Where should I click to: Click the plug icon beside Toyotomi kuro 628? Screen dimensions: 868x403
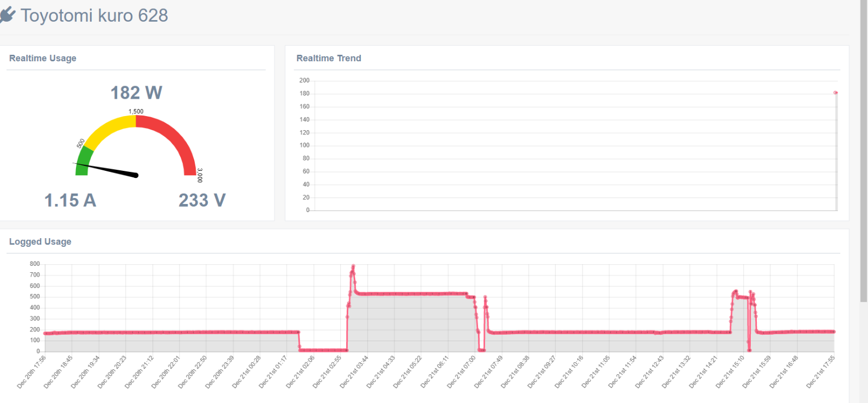tap(7, 15)
